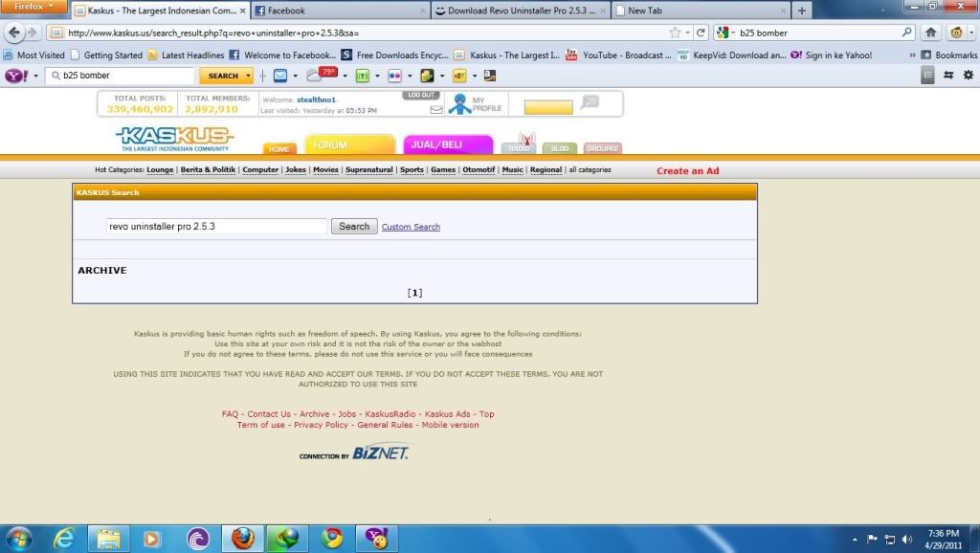Show hidden system tray icons
The image size is (980, 553).
pyautogui.click(x=855, y=540)
